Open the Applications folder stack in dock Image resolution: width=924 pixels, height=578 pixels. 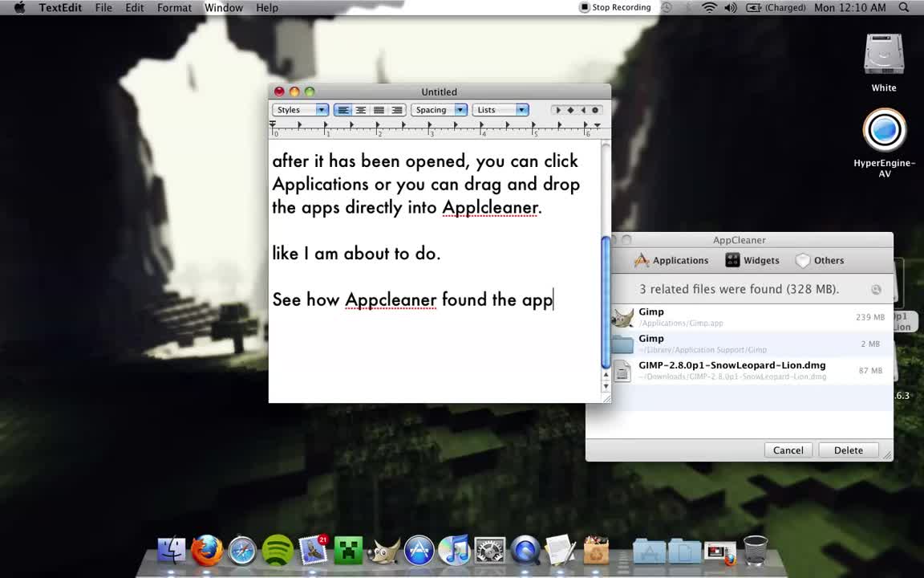pyautogui.click(x=650, y=552)
